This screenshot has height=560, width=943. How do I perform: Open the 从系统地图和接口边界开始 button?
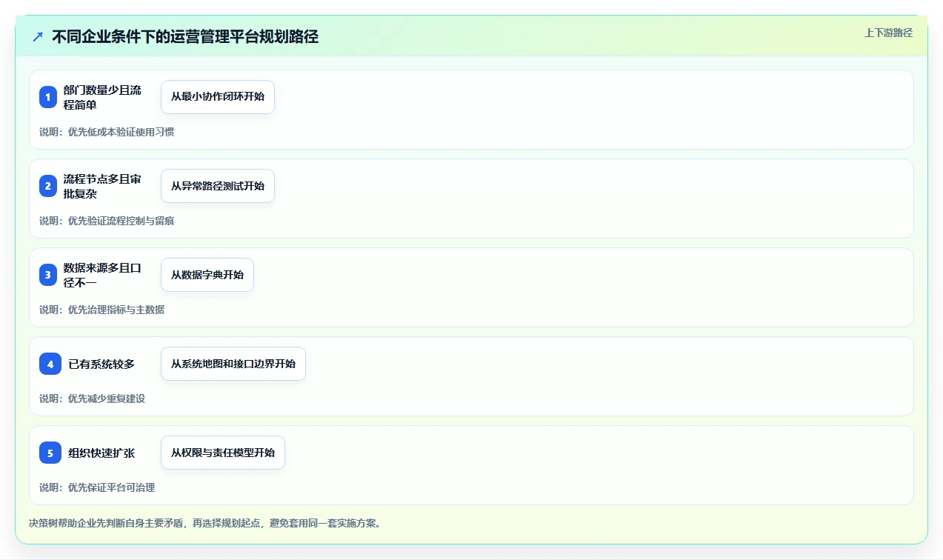[233, 364]
